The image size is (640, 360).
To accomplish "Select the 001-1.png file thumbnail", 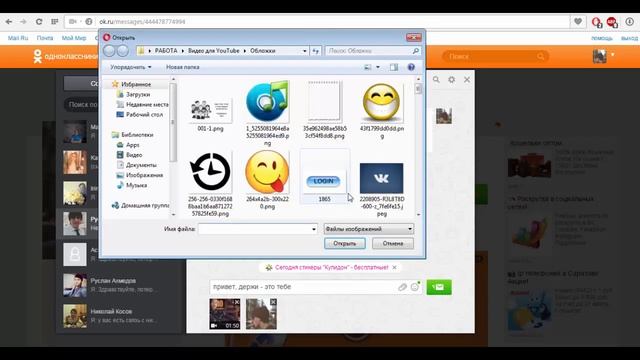I will [210, 111].
